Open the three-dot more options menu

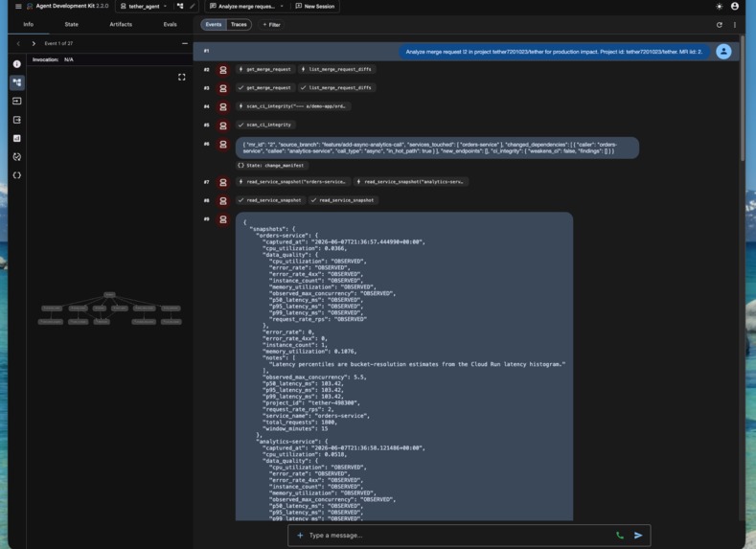click(x=734, y=25)
